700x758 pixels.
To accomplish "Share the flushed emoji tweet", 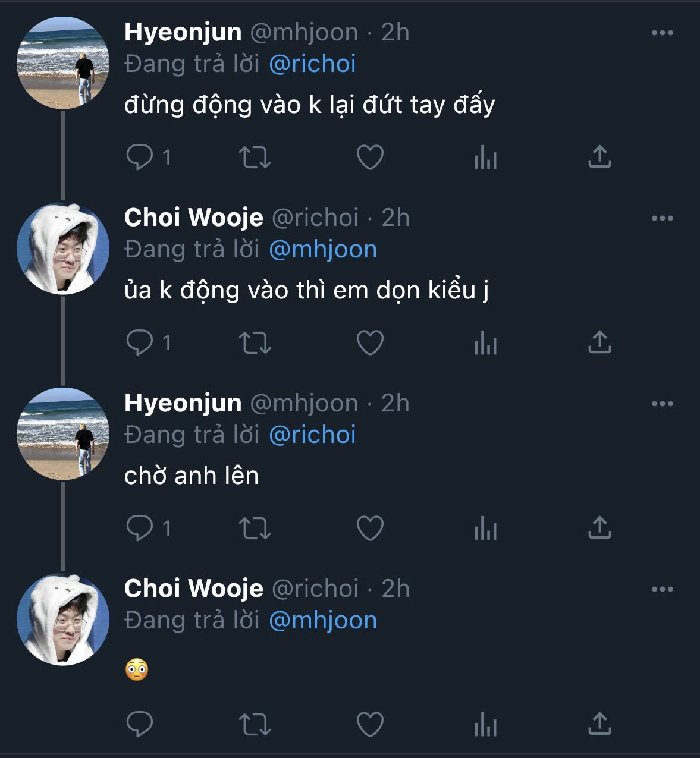I will (x=599, y=724).
